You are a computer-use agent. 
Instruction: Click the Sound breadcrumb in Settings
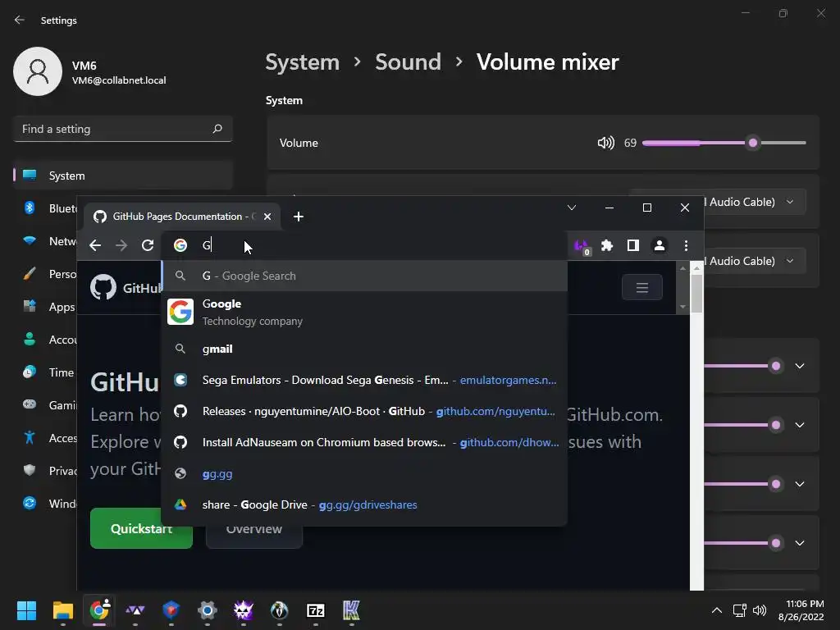(409, 62)
